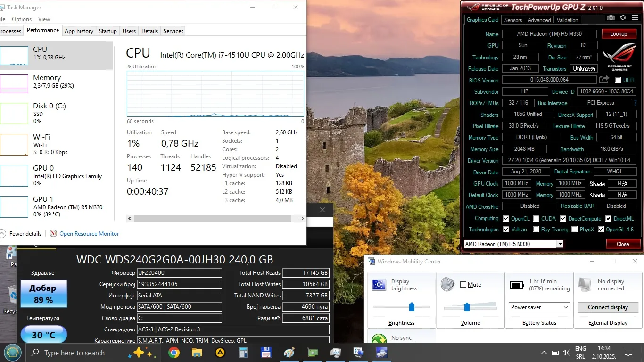Image resolution: width=644 pixels, height=362 pixels.
Task: Click the display brightness slider handle
Action: 412,307
